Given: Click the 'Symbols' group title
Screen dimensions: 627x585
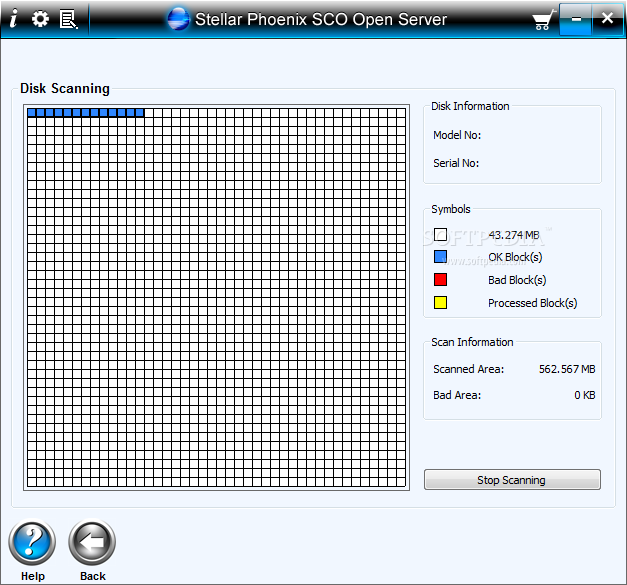Looking at the screenshot, I should click(x=451, y=209).
